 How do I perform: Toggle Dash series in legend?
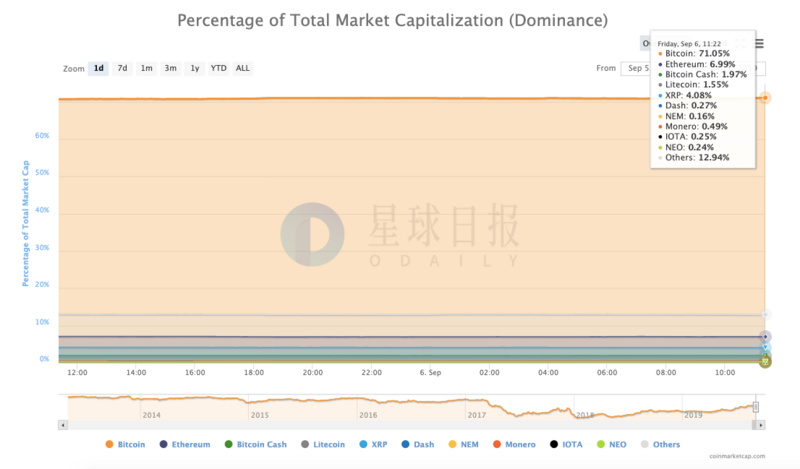418,445
